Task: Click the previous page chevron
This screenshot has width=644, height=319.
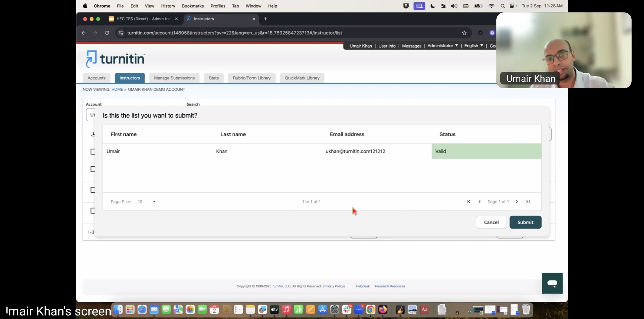Action: coord(480,202)
